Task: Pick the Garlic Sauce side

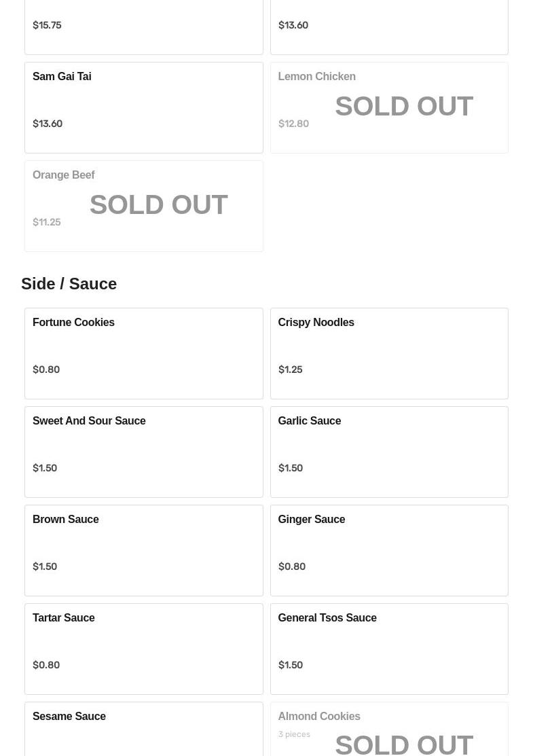Action: pyautogui.click(x=388, y=452)
